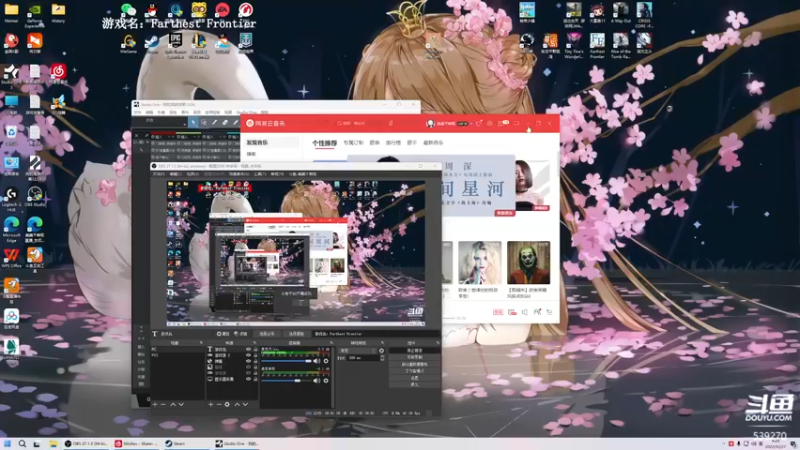
Task: Pop out the OBS audio mixer dock panel
Action: click(332, 343)
